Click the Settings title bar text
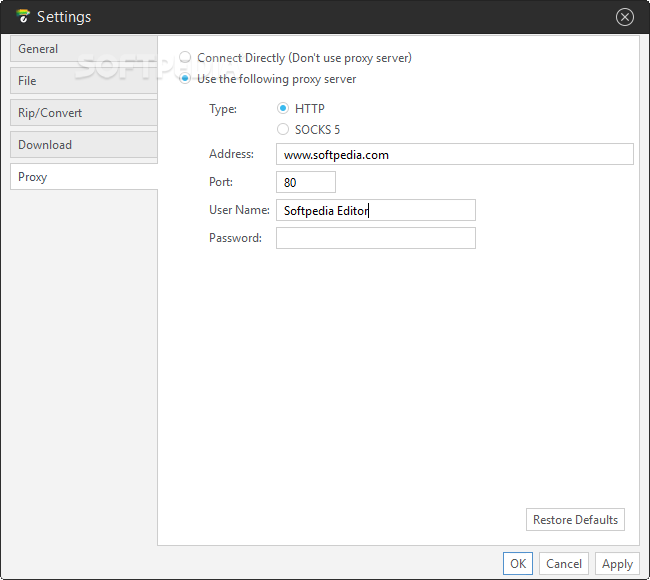 coord(64,17)
